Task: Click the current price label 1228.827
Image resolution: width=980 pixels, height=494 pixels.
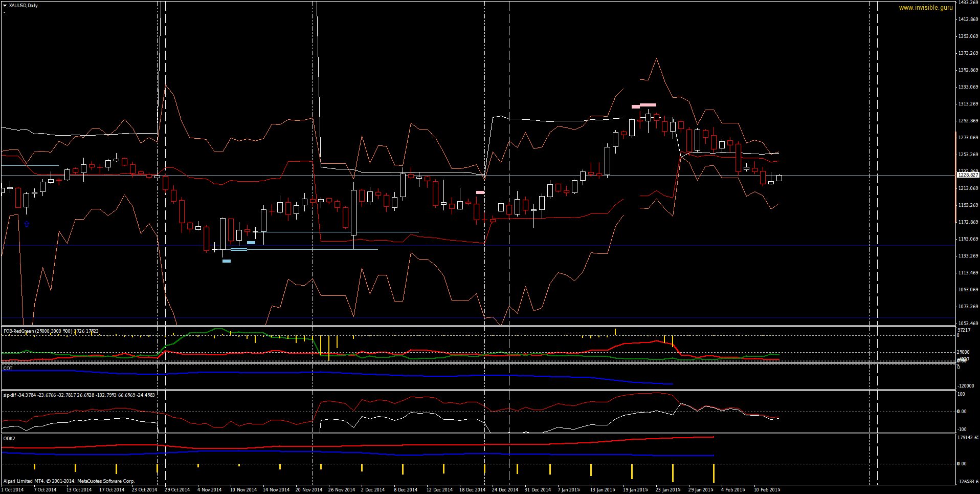Action: (968, 175)
